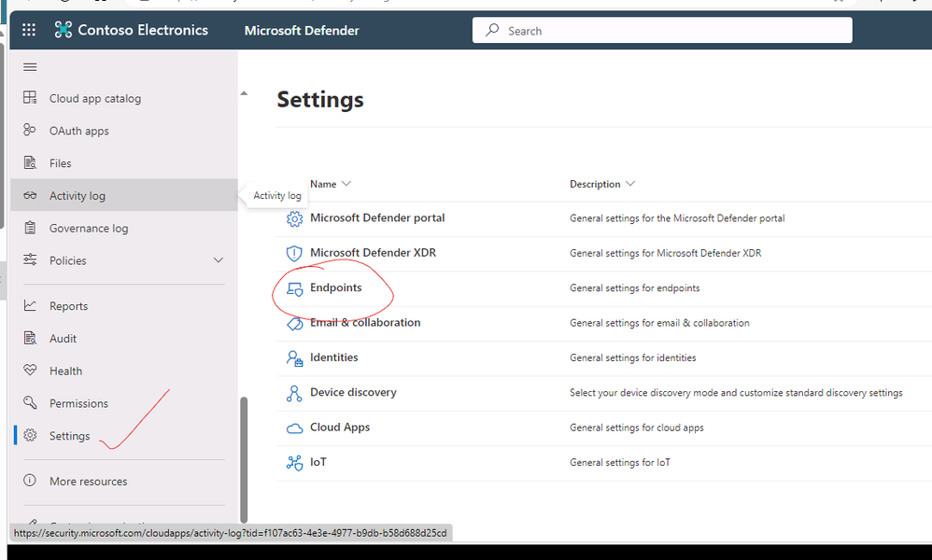932x560 pixels.
Task: Select Audit in navigation
Action: [63, 339]
